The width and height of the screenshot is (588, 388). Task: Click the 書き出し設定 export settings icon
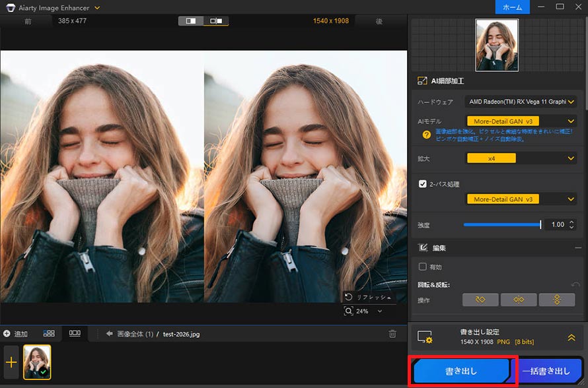(x=425, y=337)
